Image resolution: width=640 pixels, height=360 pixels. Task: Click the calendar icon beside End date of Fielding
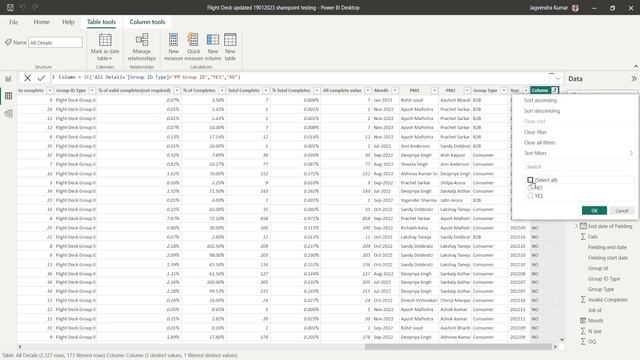point(583,226)
